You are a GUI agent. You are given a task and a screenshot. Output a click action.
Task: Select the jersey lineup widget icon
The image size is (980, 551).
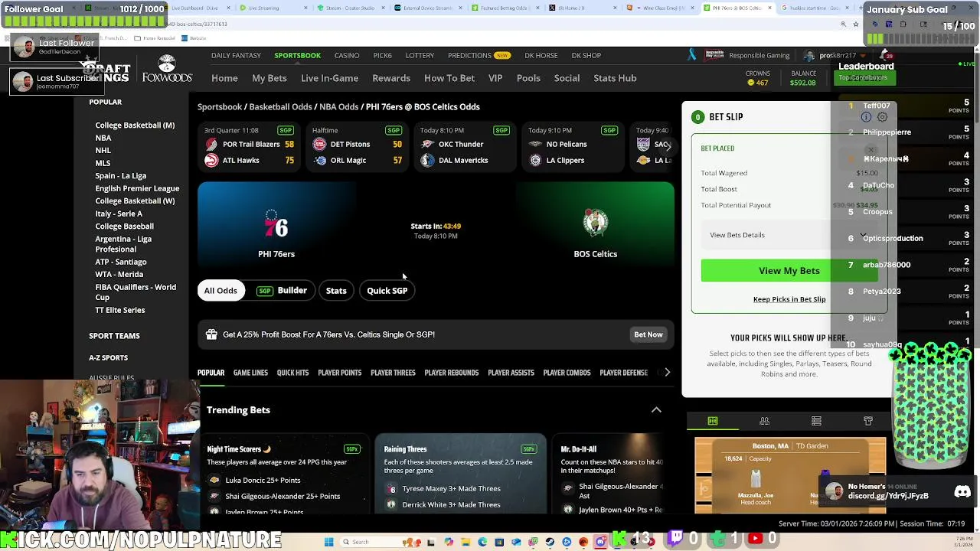tap(867, 421)
